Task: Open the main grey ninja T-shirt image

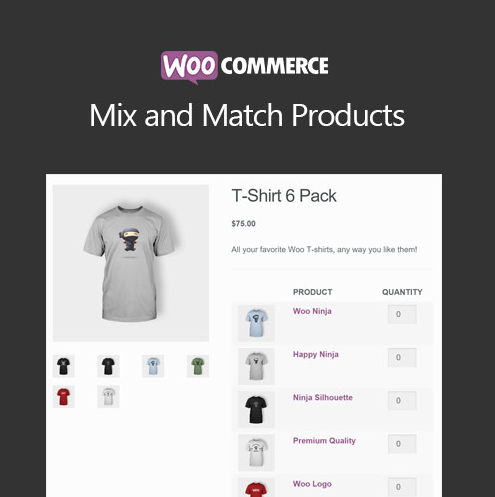Action: (x=131, y=263)
